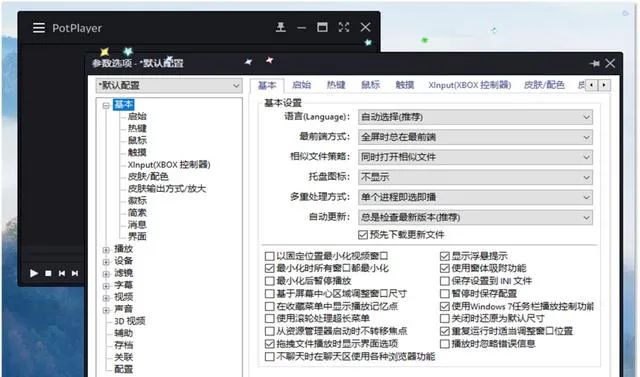Switch to the 鼠标 tab
Screen dimensions: 640x377
(x=370, y=85)
